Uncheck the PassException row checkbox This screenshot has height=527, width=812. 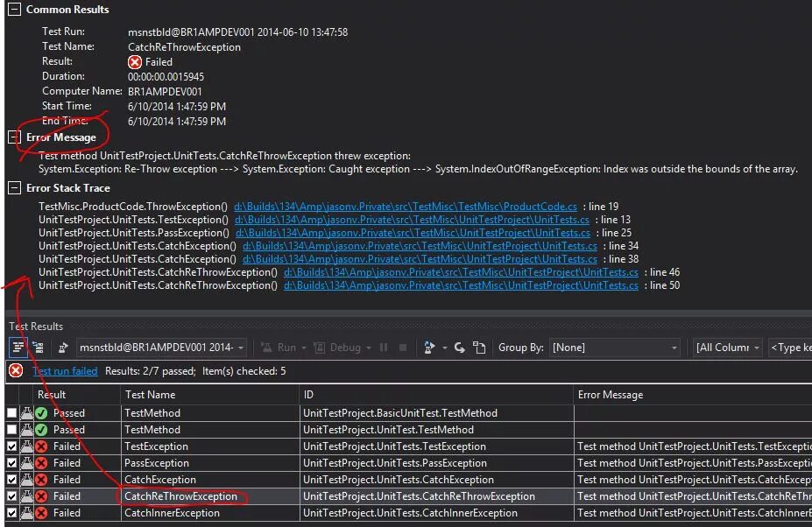[12, 463]
